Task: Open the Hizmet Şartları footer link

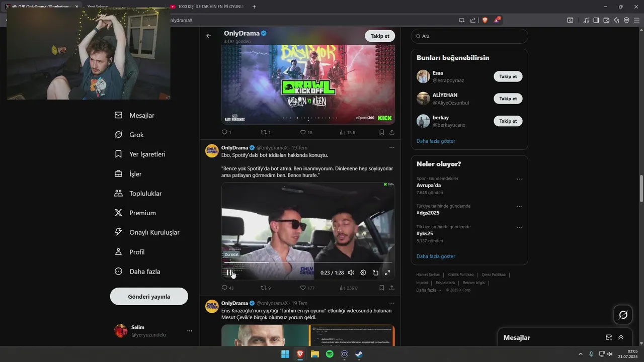Action: [428, 275]
